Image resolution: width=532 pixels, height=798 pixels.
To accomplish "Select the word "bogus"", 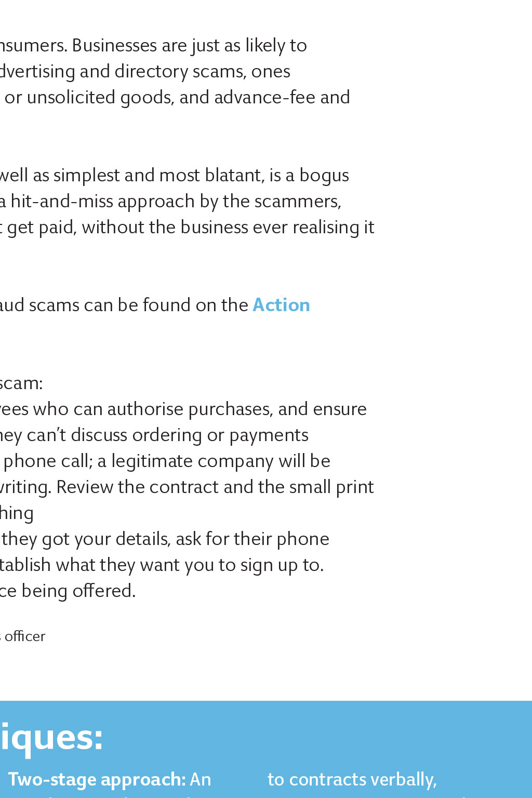I will click(324, 176).
